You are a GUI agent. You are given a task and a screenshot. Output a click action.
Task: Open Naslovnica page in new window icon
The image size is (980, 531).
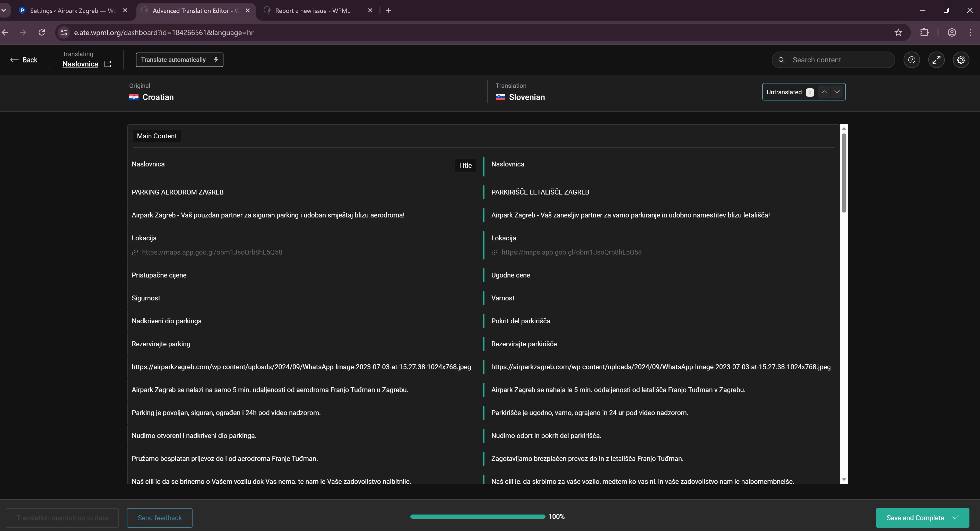click(108, 64)
